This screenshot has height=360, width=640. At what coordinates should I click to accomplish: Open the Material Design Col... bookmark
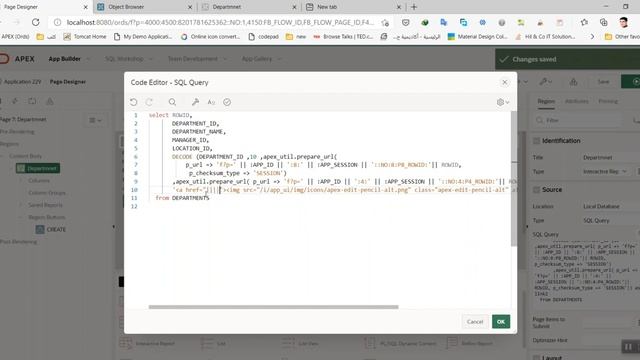click(x=478, y=37)
